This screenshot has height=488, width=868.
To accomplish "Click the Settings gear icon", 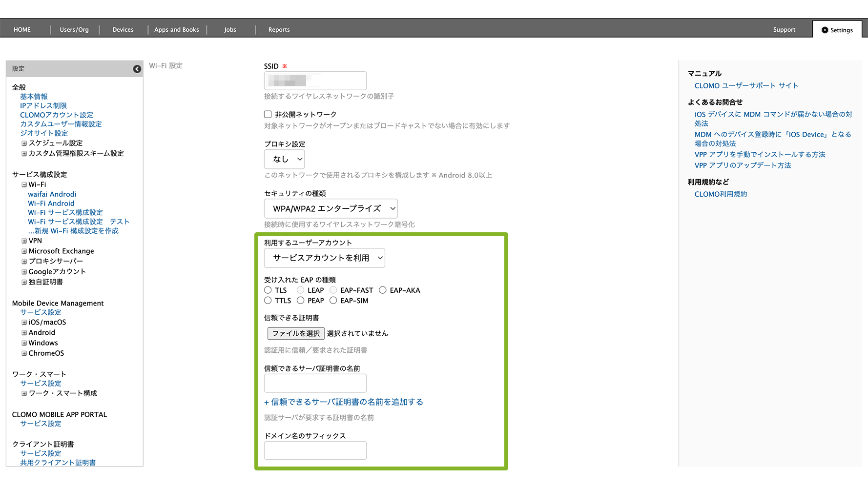I will [x=825, y=30].
